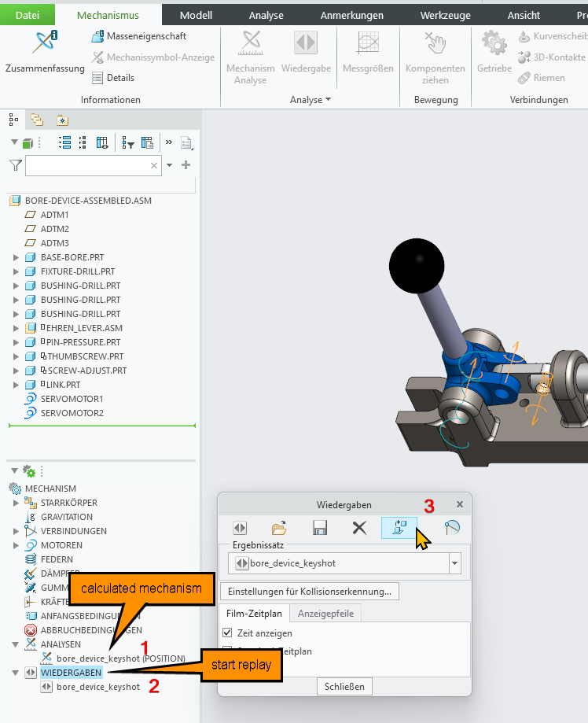The height and width of the screenshot is (723, 588).
Task: Collapse the WIEDERGABEN tree node
Action: point(17,673)
